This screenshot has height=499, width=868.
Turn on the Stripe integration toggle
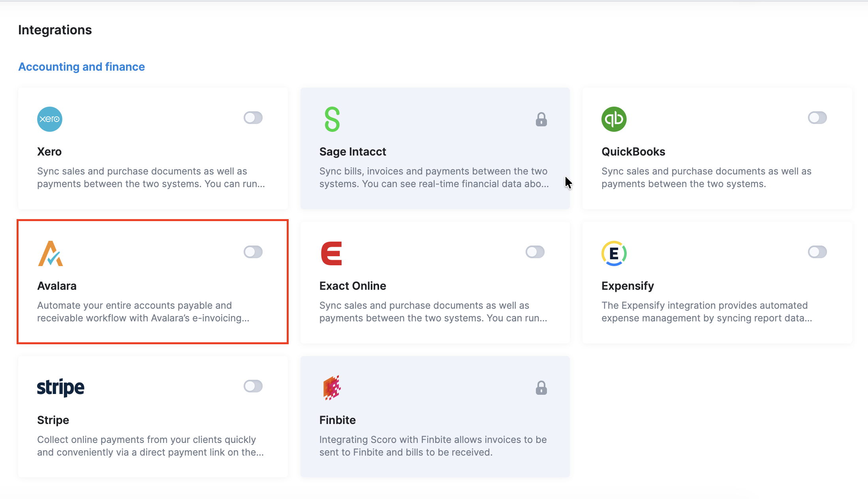253,386
